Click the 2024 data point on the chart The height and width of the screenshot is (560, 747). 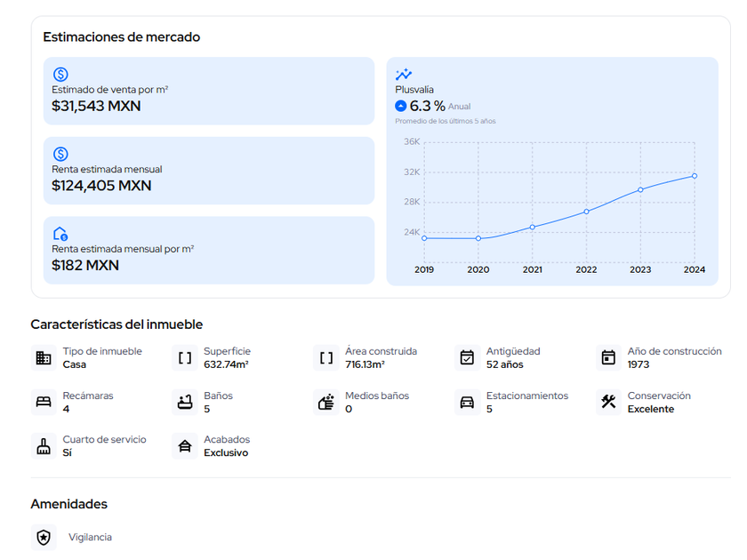(695, 176)
